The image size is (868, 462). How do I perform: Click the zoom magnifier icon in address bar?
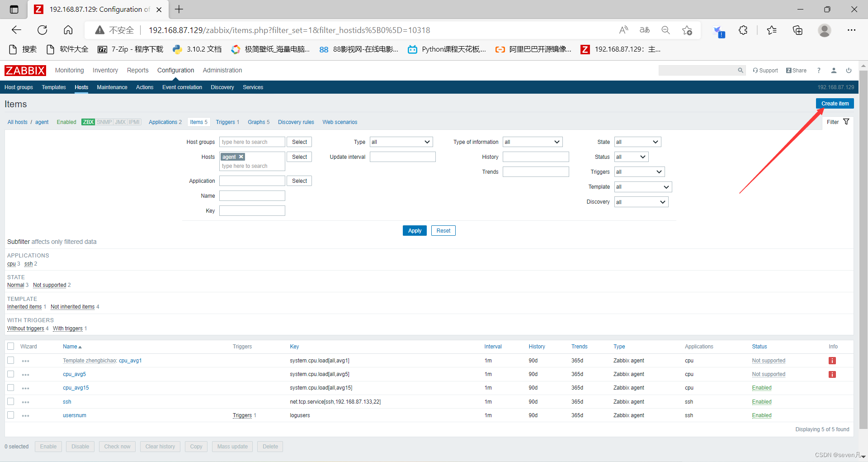click(665, 30)
